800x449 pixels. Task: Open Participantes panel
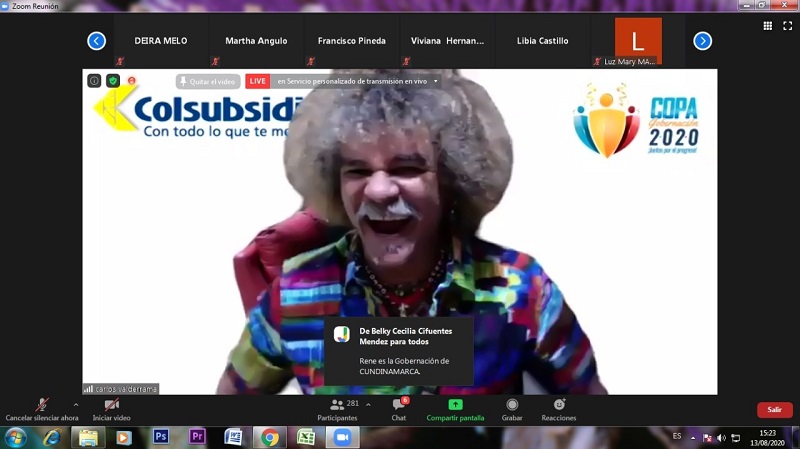337,410
